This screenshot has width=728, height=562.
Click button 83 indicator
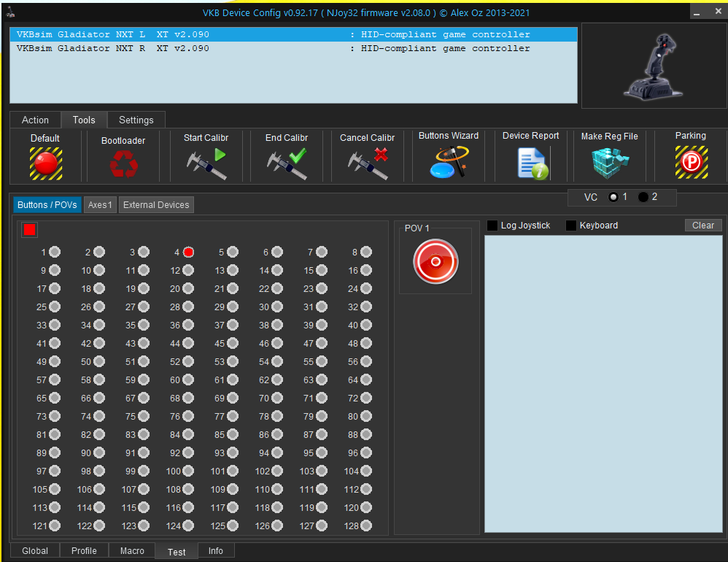[x=144, y=434]
